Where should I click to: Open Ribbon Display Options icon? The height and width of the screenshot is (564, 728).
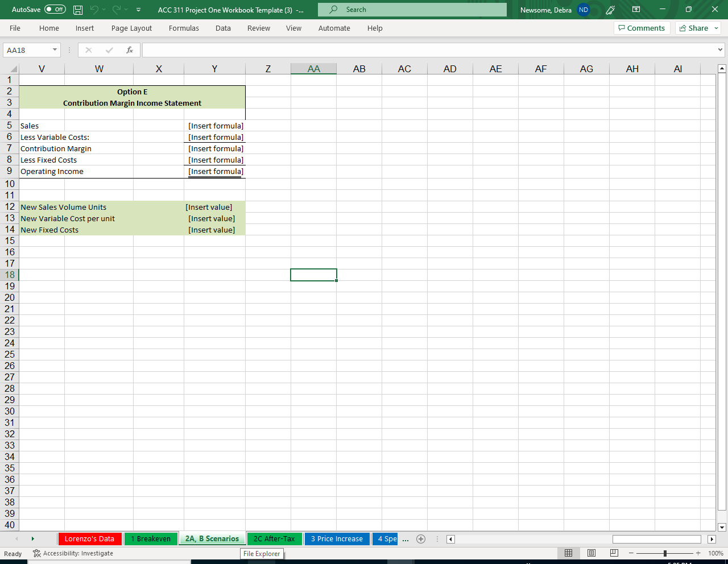tap(636, 10)
